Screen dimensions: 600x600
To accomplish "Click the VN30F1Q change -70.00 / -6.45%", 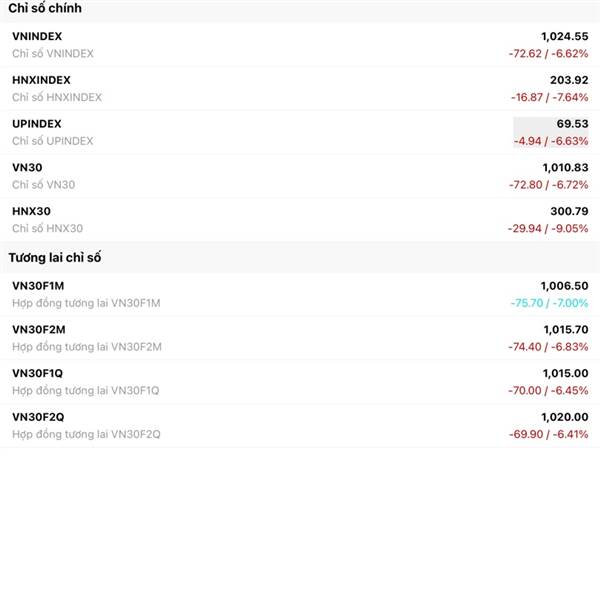I will click(x=548, y=390).
